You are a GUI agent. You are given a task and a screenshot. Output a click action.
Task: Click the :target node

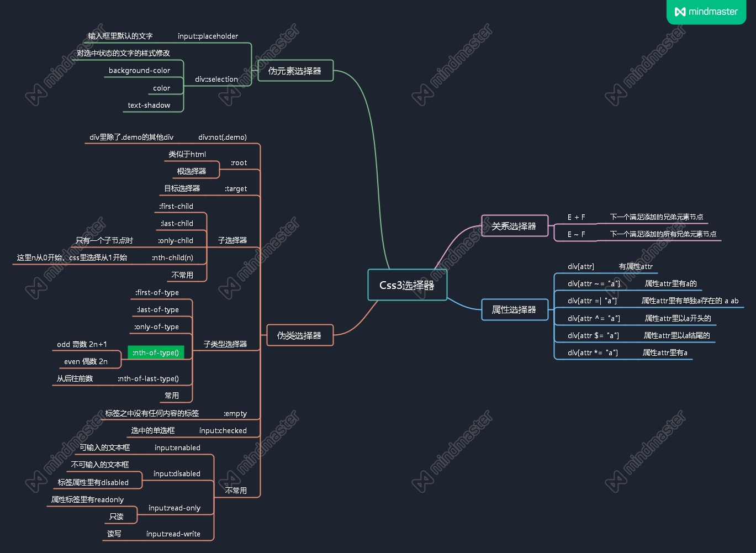236,189
